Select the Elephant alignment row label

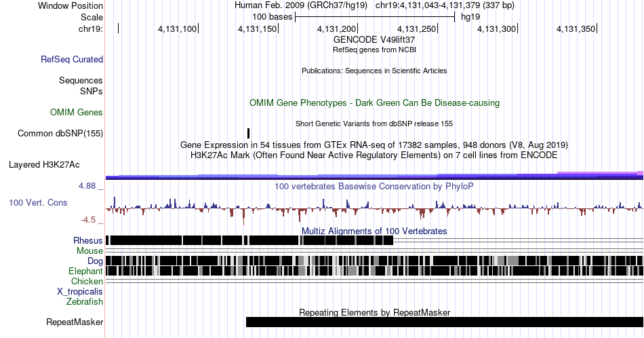click(x=85, y=271)
